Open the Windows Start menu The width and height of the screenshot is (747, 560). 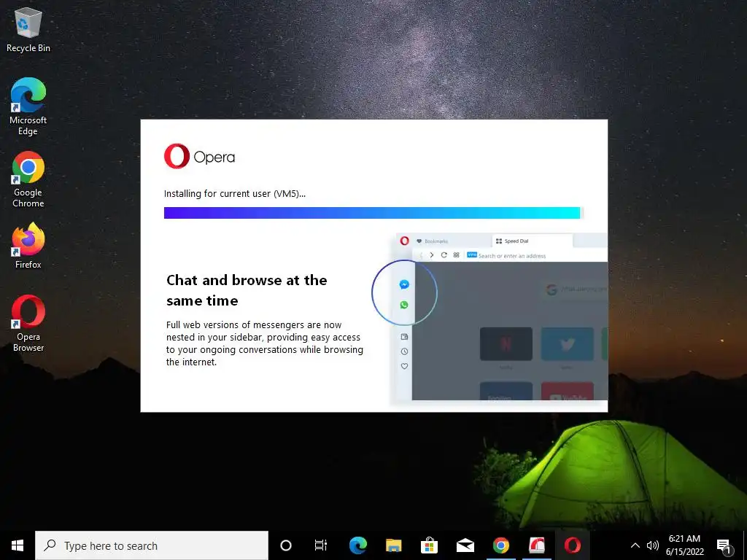(x=18, y=545)
